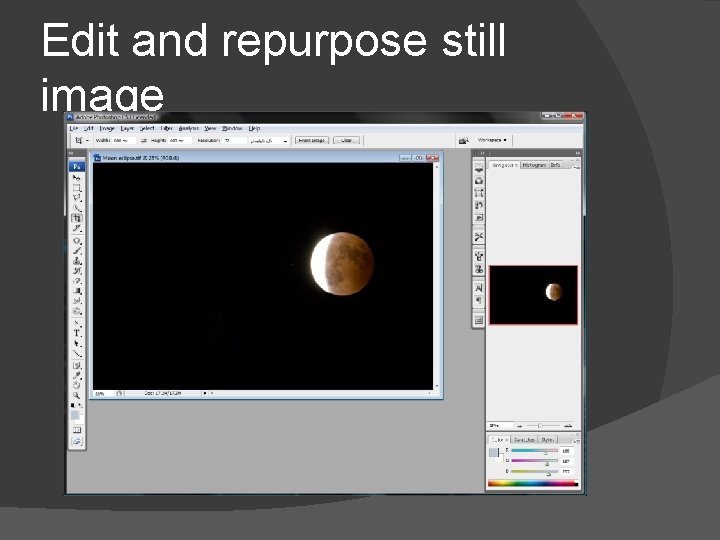Select the Brush tool

coord(77,251)
